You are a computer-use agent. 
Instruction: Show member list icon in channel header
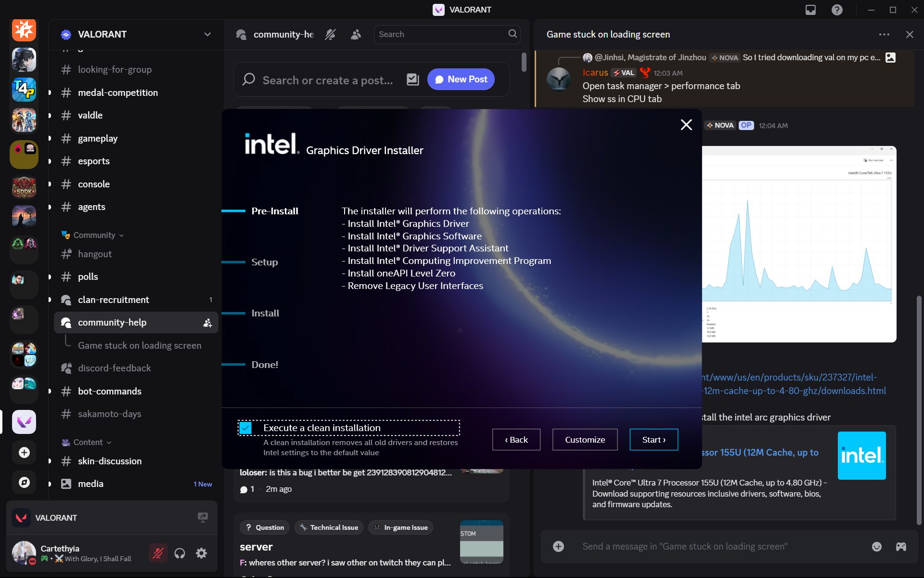356,34
